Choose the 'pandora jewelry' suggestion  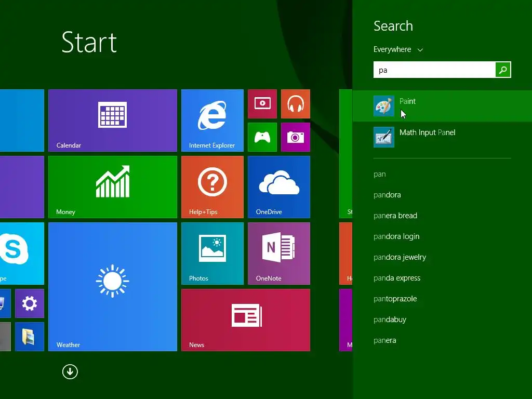point(400,257)
